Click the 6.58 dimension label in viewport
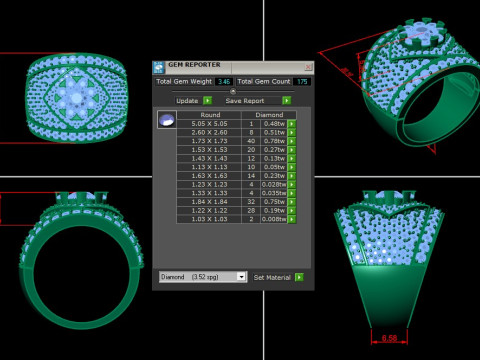This screenshot has height=360, width=480. [x=389, y=338]
